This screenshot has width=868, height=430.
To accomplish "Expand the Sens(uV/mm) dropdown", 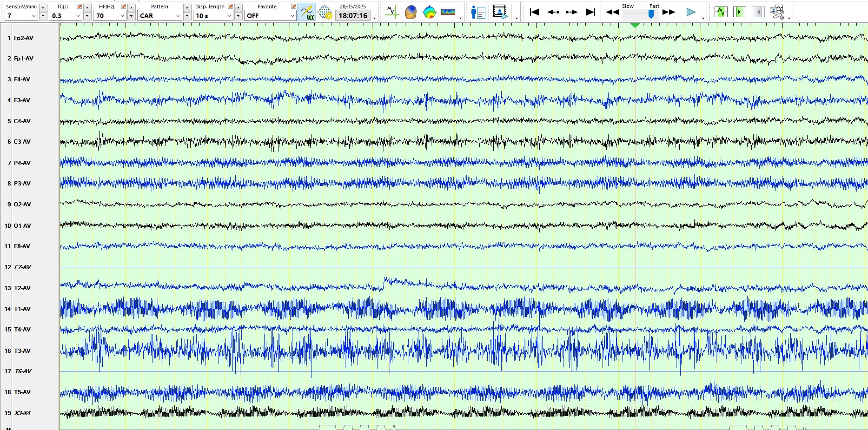I will pyautogui.click(x=33, y=16).
